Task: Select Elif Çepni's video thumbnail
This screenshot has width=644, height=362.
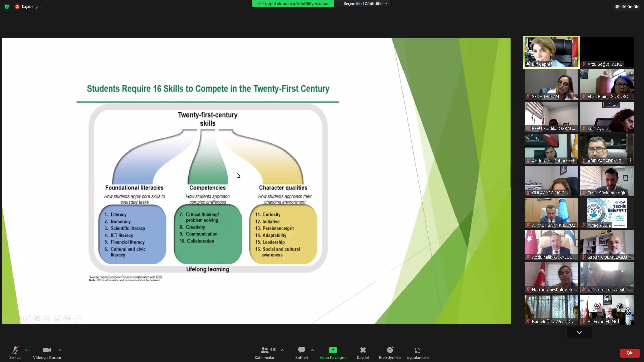Action: [551, 52]
